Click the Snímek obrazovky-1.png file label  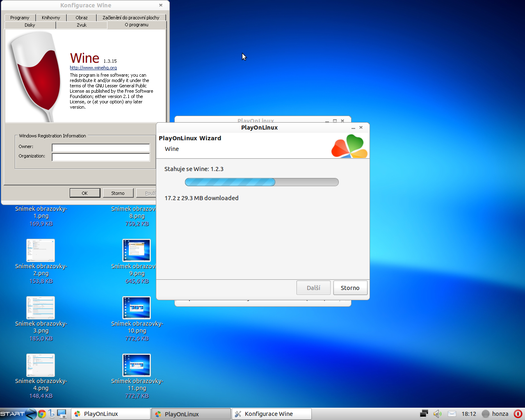coord(41,212)
